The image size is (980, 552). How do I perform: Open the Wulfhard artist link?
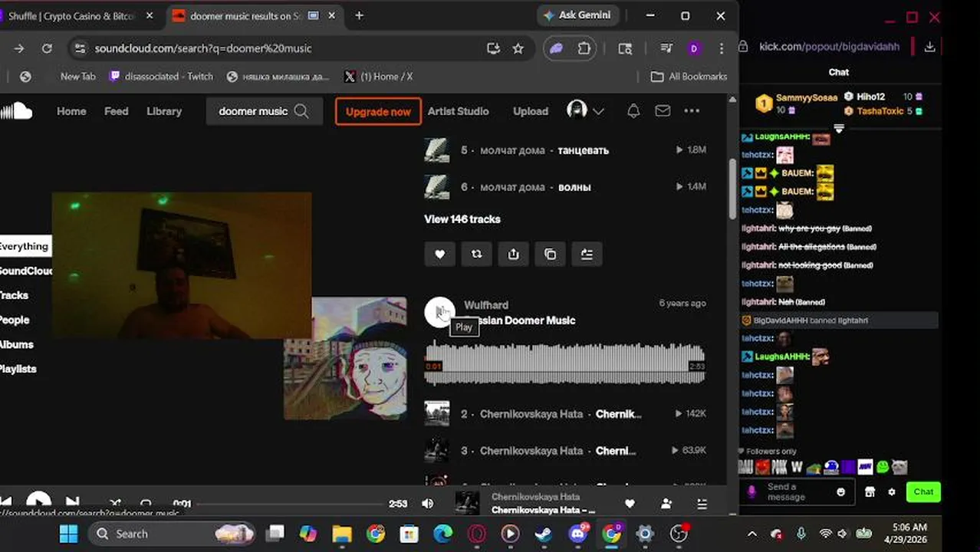tap(486, 305)
